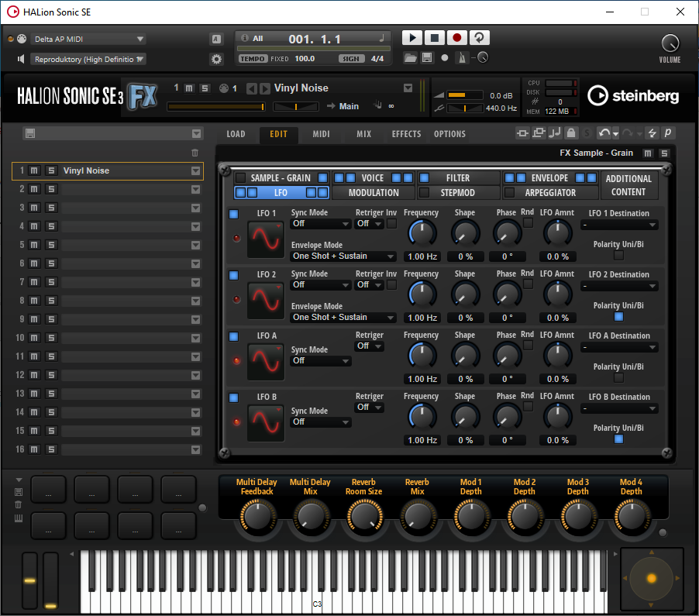Screen dimensions: 699x616
Task: Open the STEPMOD section
Action: [457, 193]
